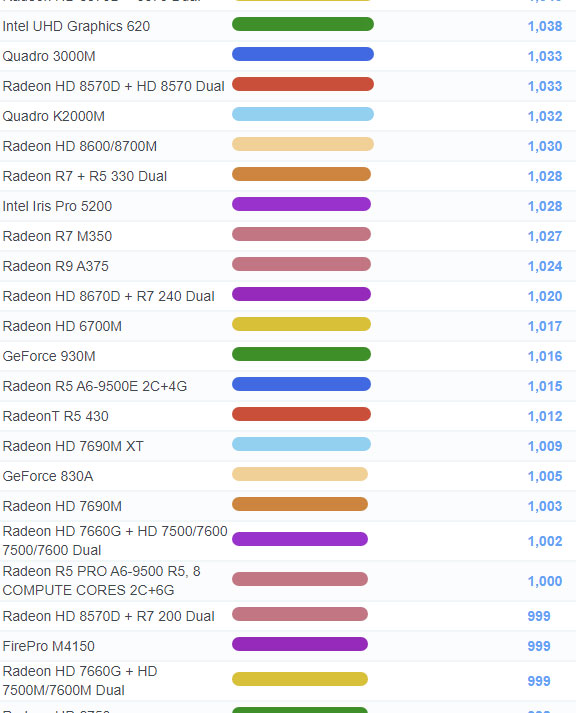The width and height of the screenshot is (576, 713).
Task: Click score 1,002 in the table
Action: pyautogui.click(x=545, y=541)
